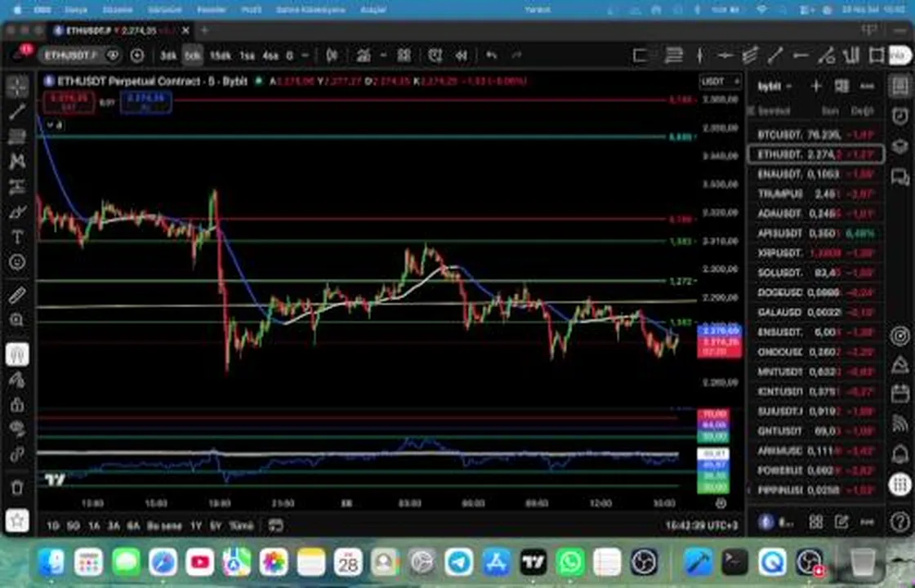This screenshot has height=588, width=915.
Task: Open the calendar panel in right sidebar
Action: [899, 393]
